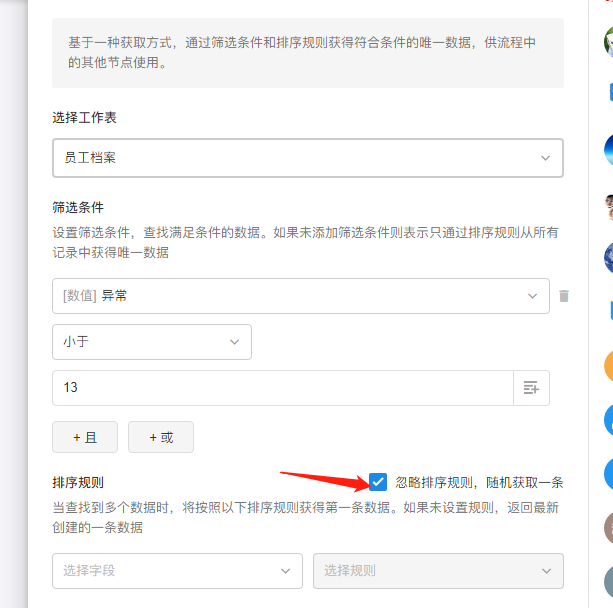The height and width of the screenshot is (608, 613).
Task: Click the 筛选条件 section heading
Action: point(78,208)
